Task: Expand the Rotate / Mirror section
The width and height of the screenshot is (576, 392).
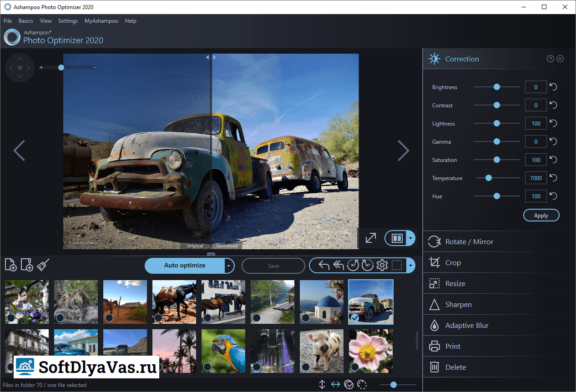Action: tap(499, 241)
